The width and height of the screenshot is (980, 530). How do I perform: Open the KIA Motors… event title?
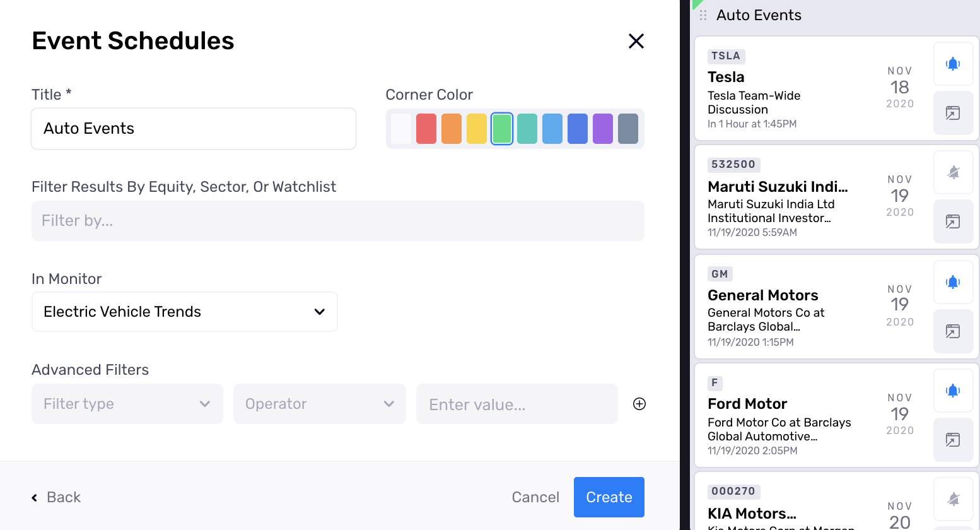[752, 514]
